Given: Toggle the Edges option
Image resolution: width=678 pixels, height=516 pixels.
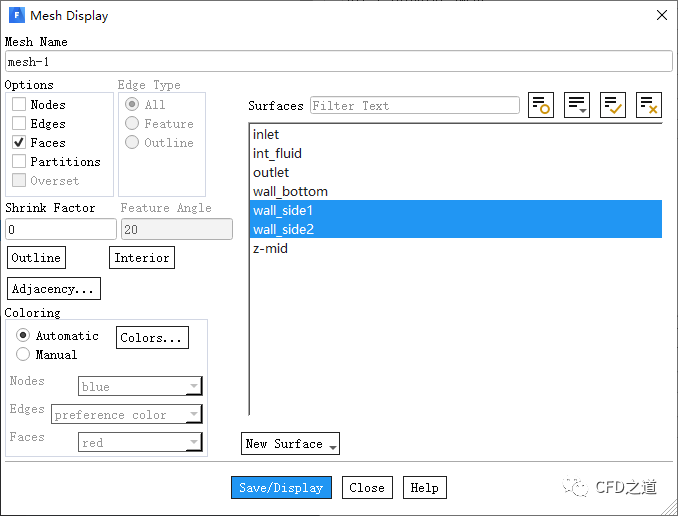Looking at the screenshot, I should 19,124.
